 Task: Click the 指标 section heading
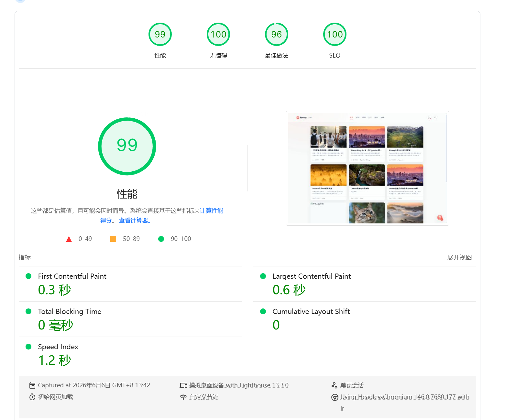click(25, 257)
